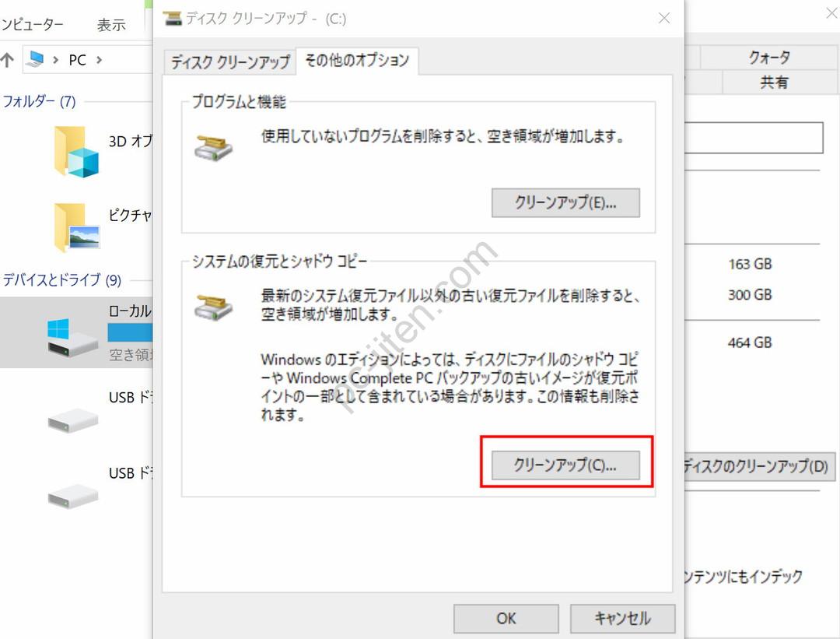
Task: Select the first USB drive icon
Action: (x=72, y=419)
